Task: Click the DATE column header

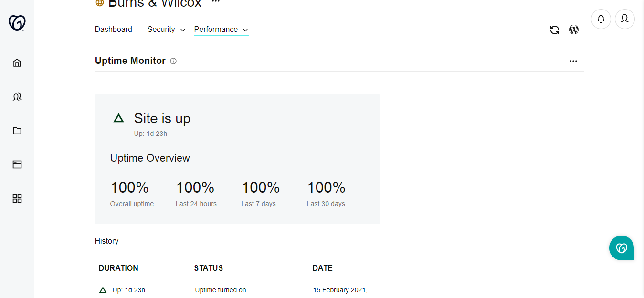Action: pos(323,268)
